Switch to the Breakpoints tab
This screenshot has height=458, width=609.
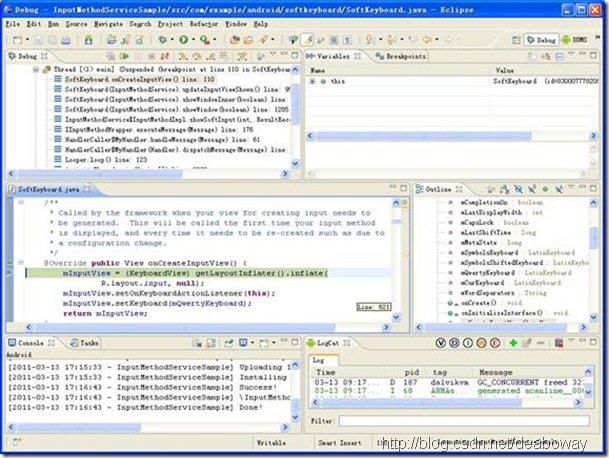[x=401, y=57]
